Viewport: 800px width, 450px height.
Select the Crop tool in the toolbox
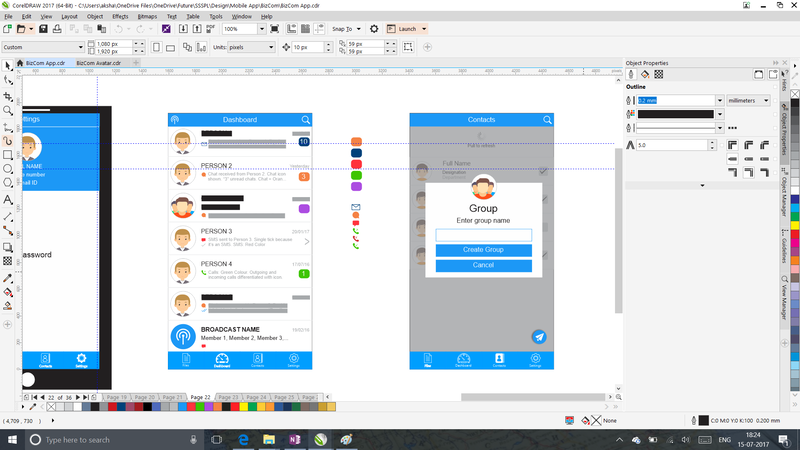(x=8, y=95)
